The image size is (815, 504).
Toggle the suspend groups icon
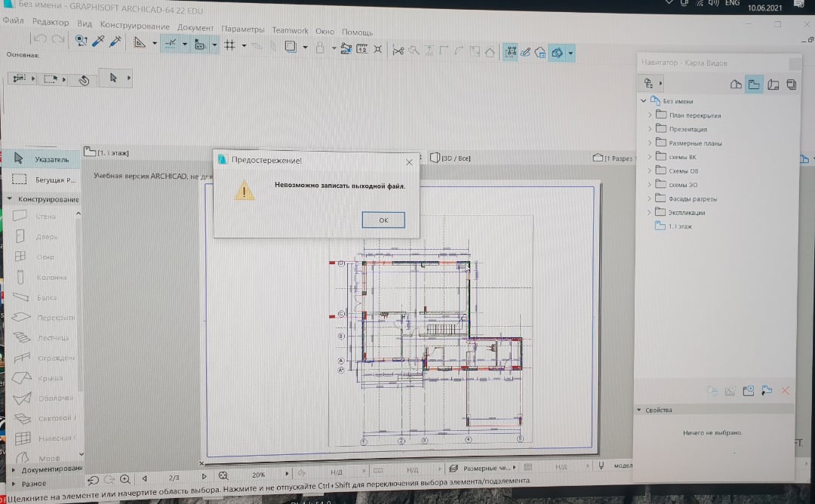(510, 51)
